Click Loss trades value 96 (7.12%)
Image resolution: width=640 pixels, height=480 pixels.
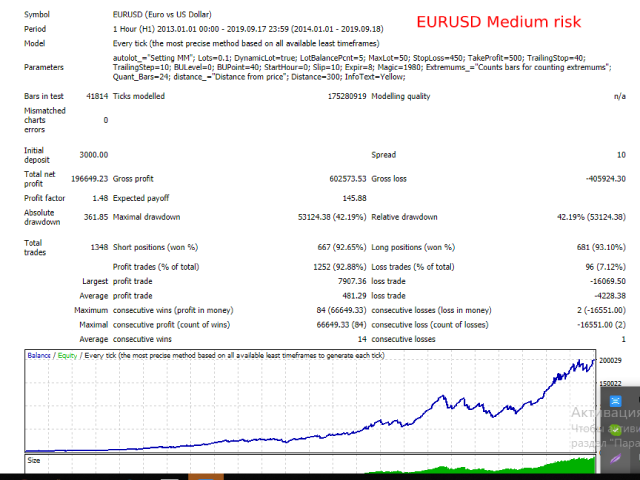pos(605,267)
